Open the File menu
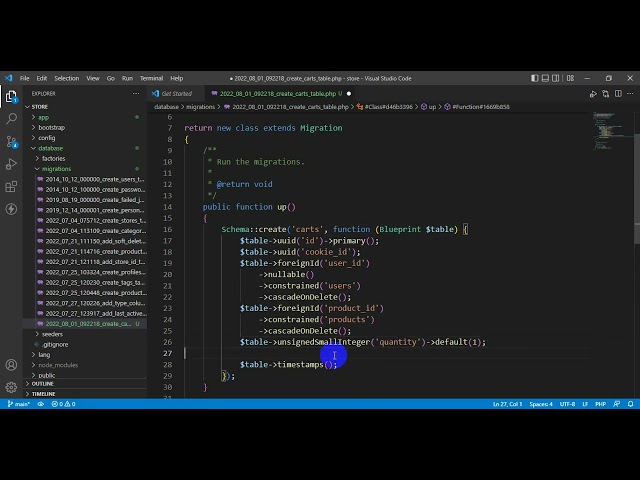 [24, 78]
